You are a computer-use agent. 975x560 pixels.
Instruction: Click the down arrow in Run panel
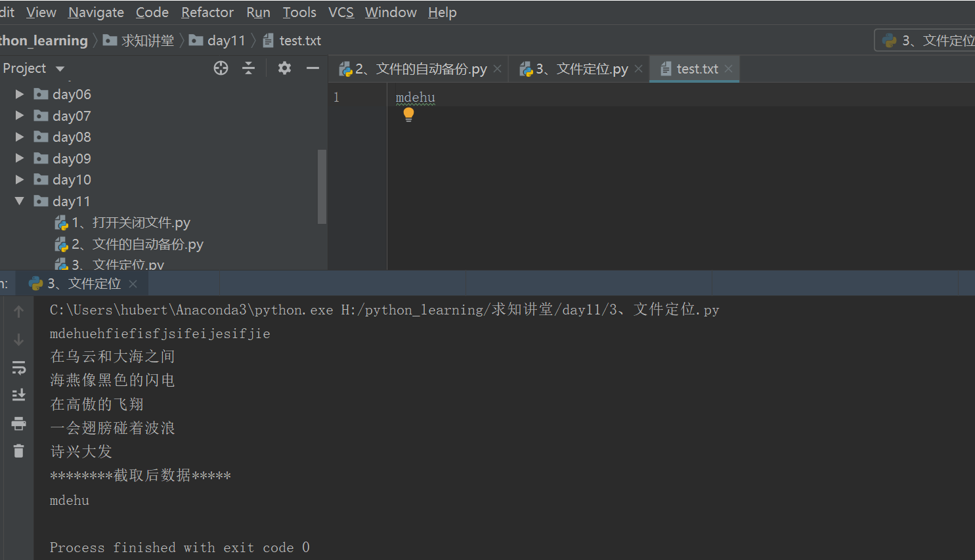(x=18, y=339)
